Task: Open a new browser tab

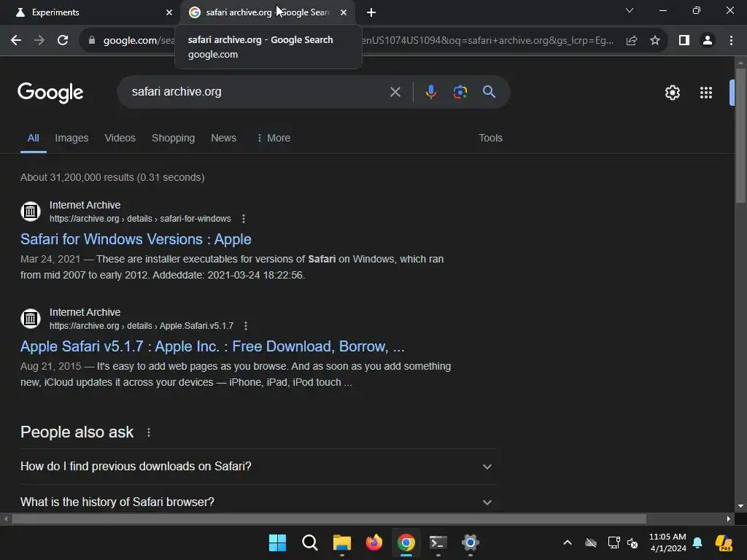Action: (x=371, y=12)
